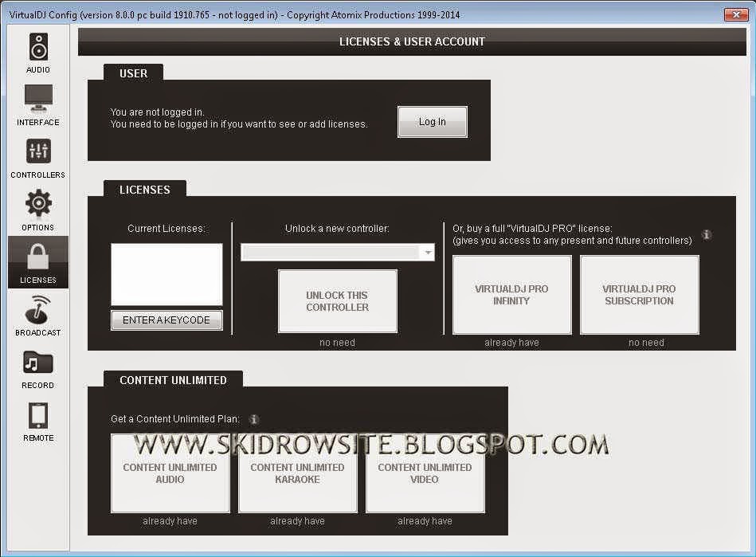Choose the VirtualDJ Pro Subscription option
The height and width of the screenshot is (557, 756).
[640, 295]
